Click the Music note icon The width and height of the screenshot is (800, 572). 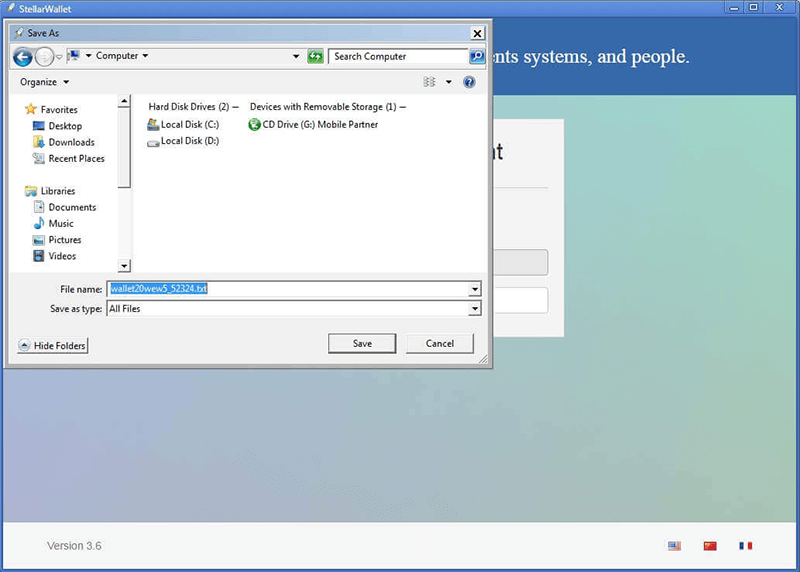coord(39,223)
